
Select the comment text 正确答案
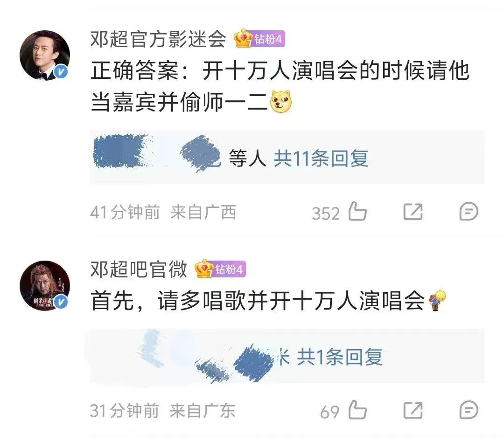[x=134, y=71]
